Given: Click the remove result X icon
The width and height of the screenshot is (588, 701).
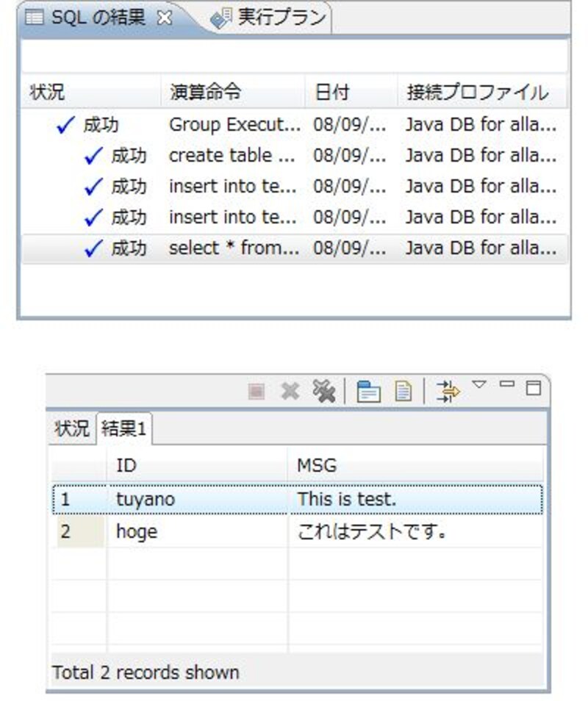Looking at the screenshot, I should tap(290, 392).
